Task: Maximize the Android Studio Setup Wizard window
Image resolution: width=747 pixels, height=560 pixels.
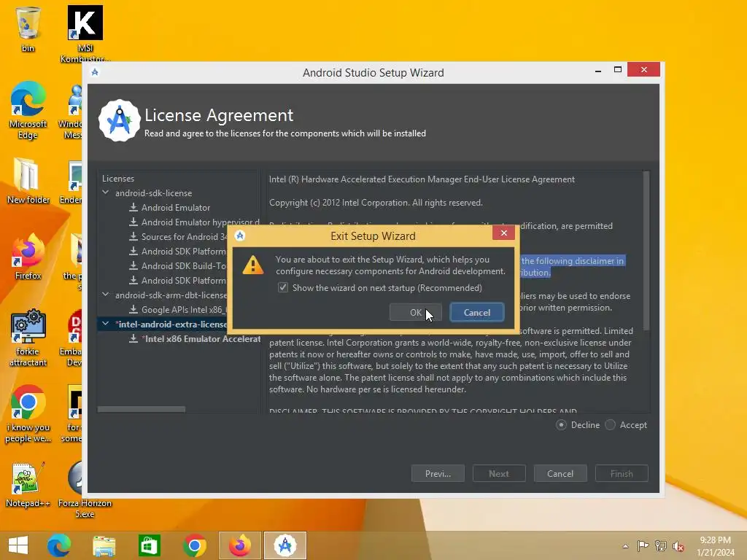Action: pyautogui.click(x=618, y=70)
